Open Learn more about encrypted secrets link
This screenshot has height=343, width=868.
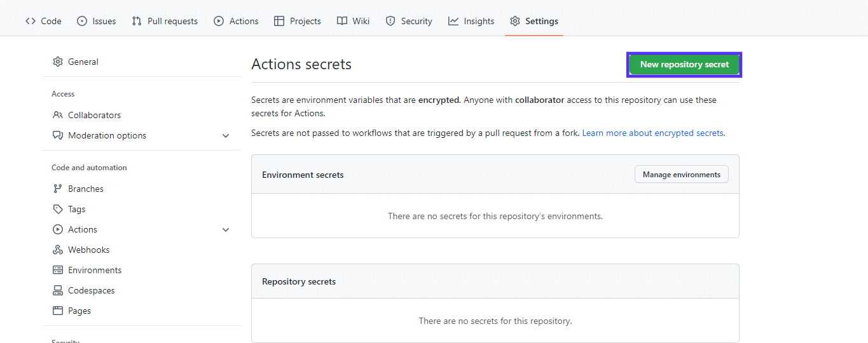(x=652, y=133)
